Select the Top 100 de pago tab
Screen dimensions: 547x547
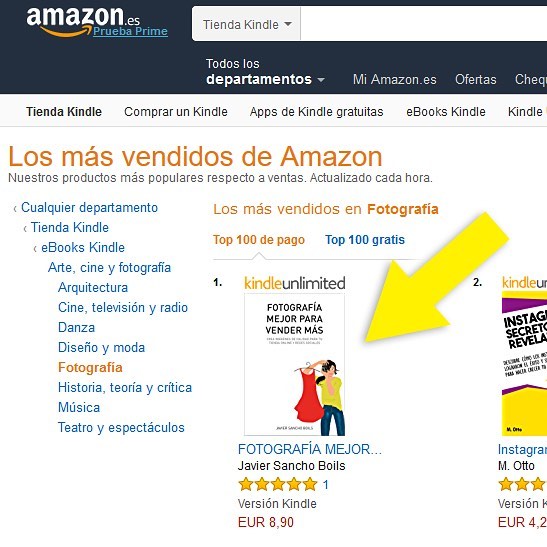(259, 240)
